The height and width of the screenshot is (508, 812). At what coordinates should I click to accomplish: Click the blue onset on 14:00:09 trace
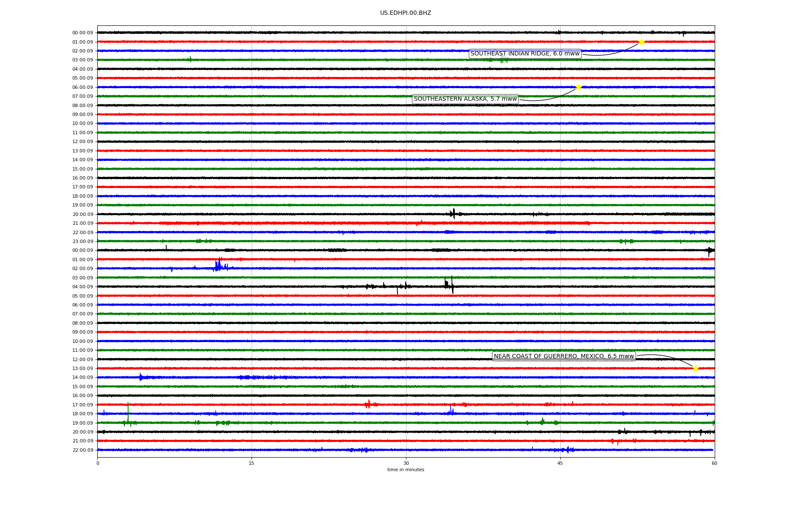141,377
